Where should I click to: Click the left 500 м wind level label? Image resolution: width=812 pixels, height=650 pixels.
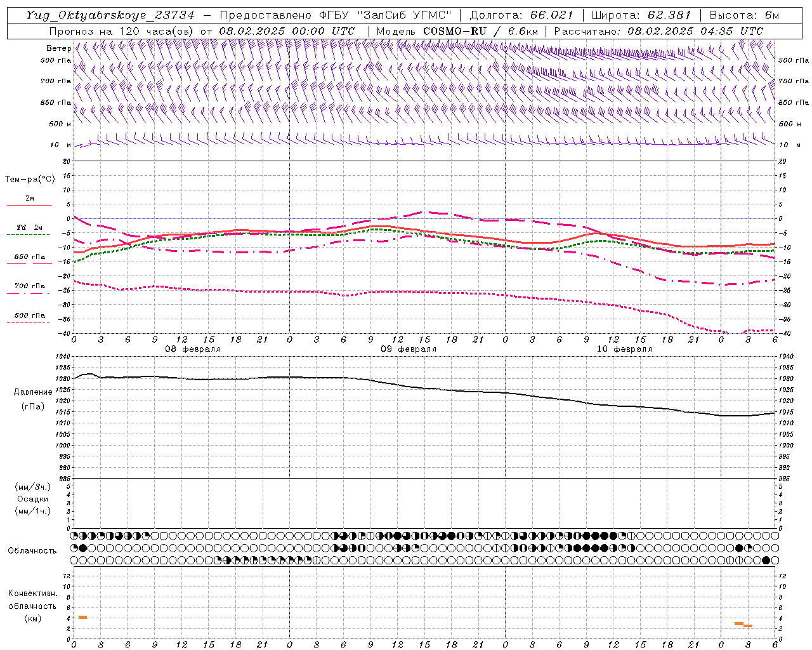(60, 124)
